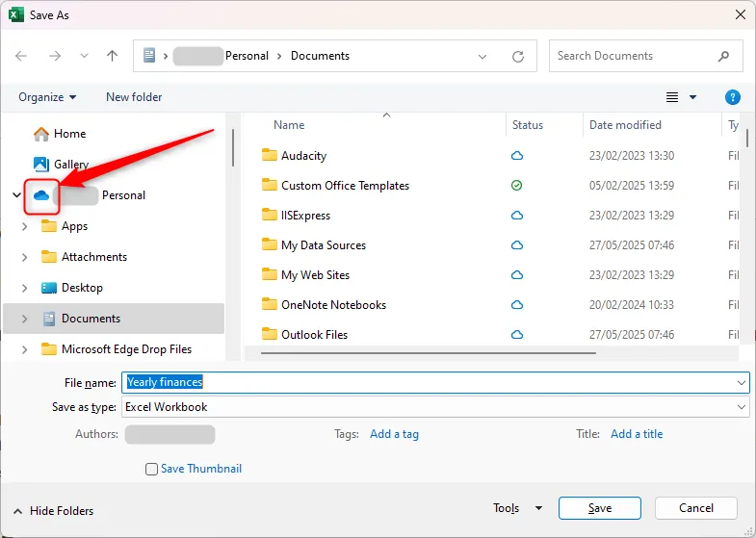Click the search magnifier icon

pyautogui.click(x=723, y=56)
